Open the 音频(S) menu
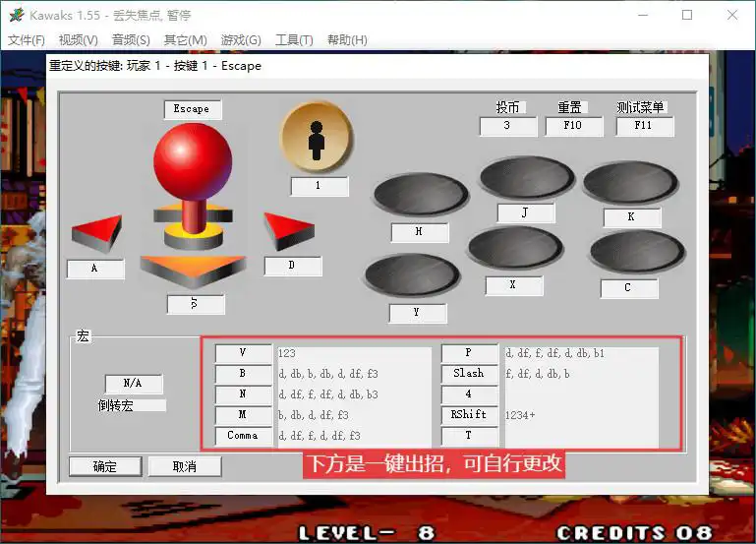Viewport: 756px width, 544px height. pos(131,40)
